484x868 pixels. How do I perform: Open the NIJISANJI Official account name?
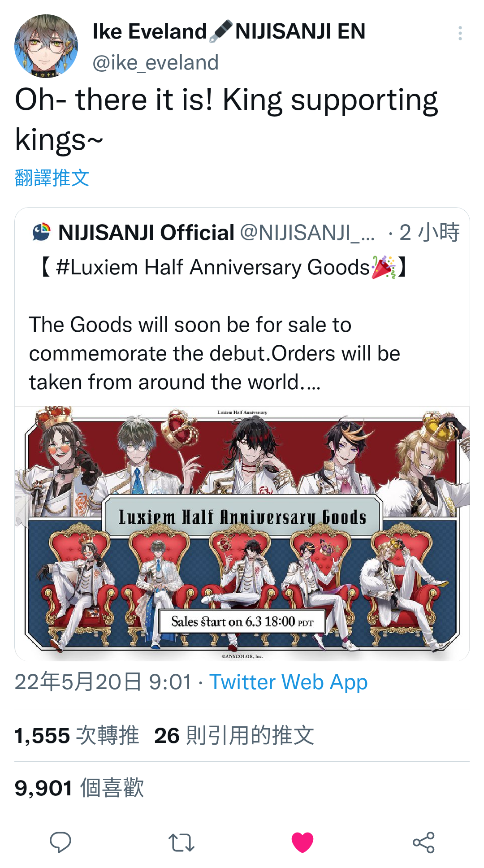pos(147,232)
